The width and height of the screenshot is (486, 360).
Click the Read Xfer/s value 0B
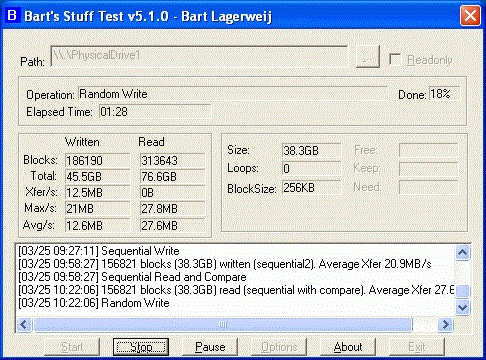coord(172,193)
